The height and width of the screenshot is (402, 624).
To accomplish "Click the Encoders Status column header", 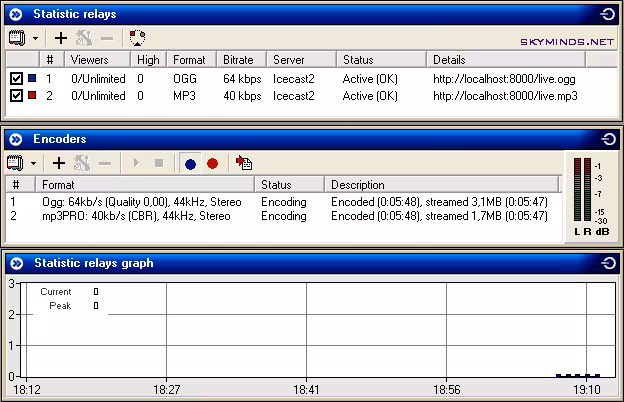I will point(290,185).
